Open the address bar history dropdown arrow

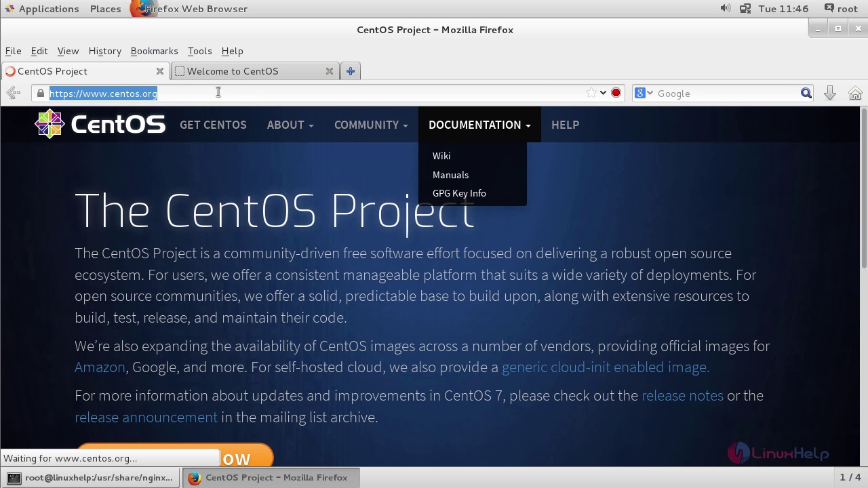pos(603,94)
